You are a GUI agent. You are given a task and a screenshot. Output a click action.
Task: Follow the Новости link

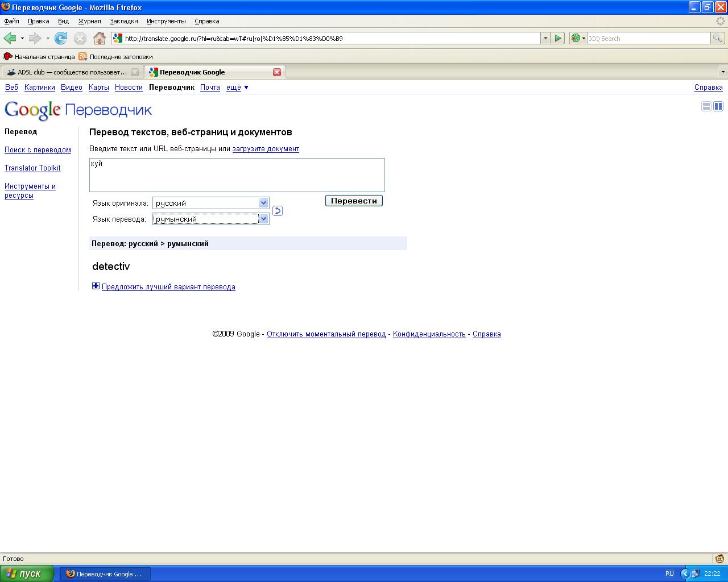[129, 88]
